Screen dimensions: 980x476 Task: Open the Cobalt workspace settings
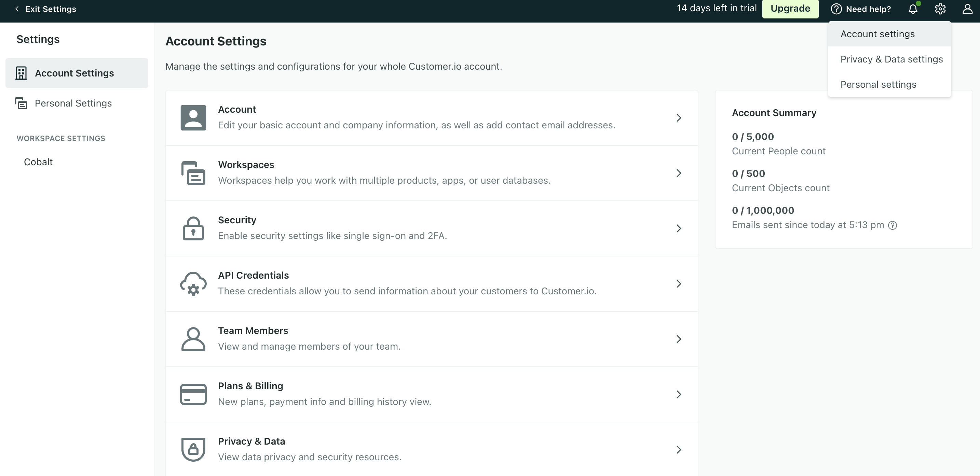coord(38,162)
